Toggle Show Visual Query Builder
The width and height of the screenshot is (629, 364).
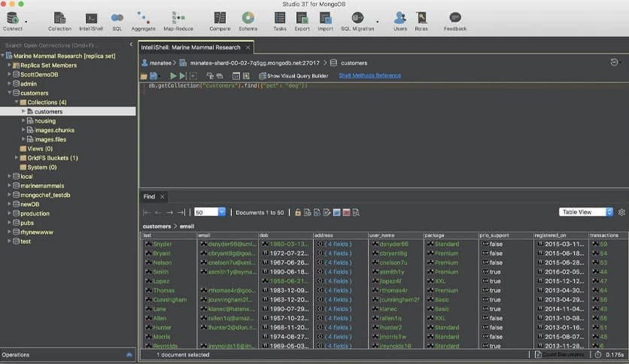coord(295,76)
